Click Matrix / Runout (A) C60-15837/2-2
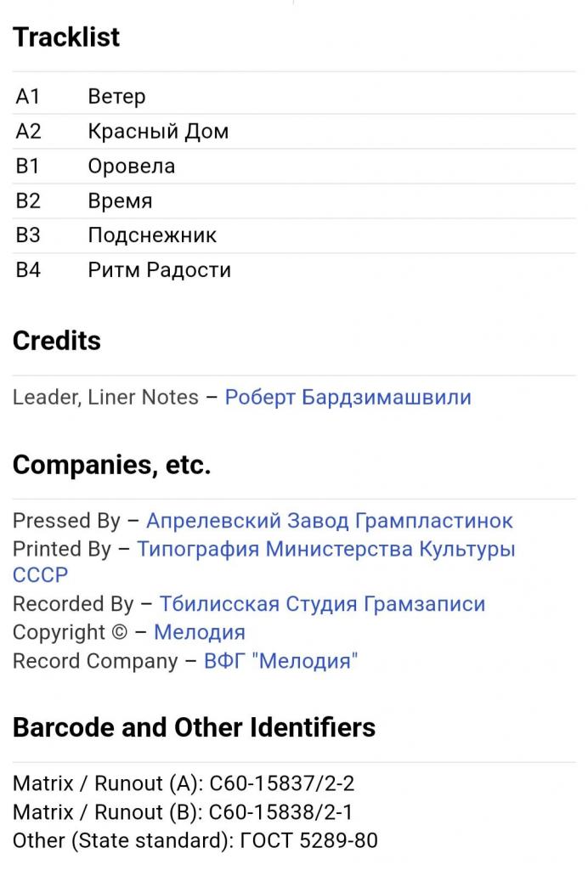Screen dimensions: 588x870 (x=183, y=783)
